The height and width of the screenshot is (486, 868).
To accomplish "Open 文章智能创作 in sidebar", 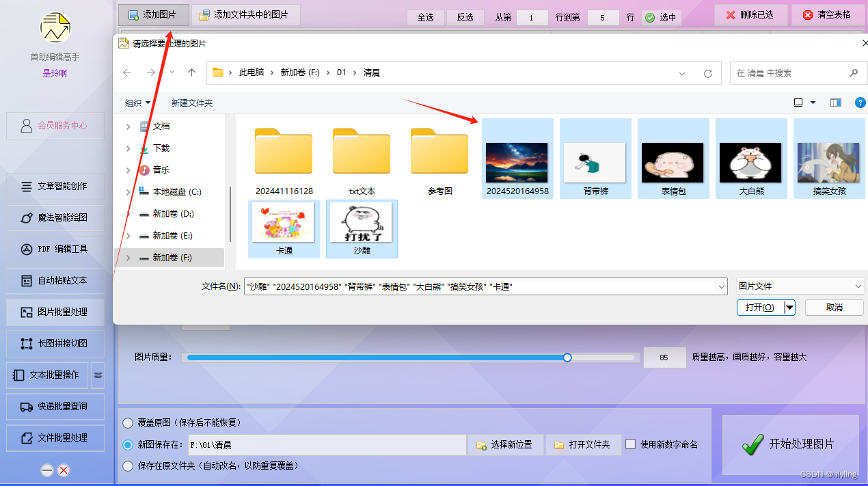I will pyautogui.click(x=55, y=186).
